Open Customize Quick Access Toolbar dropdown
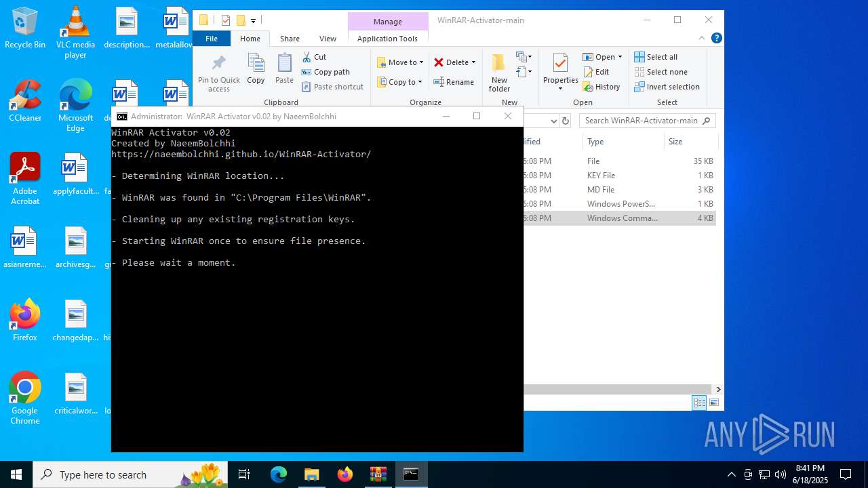Image resolution: width=868 pixels, height=488 pixels. point(253,21)
